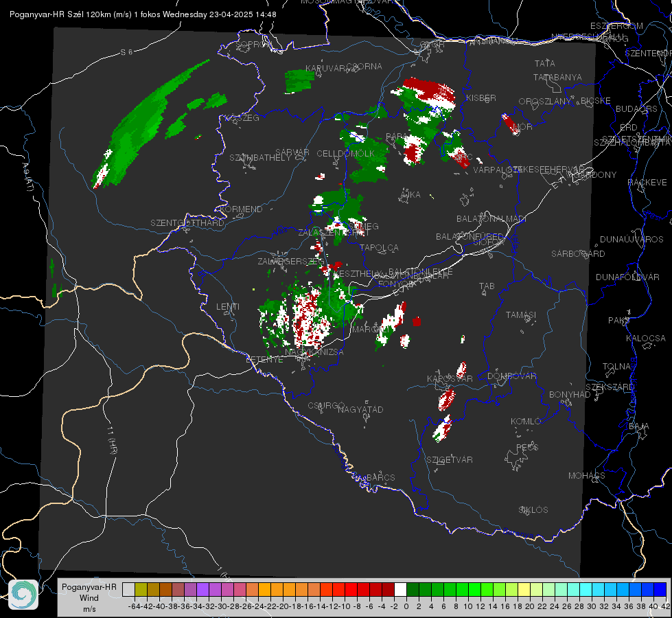Click the TOLNA town label

616,367
